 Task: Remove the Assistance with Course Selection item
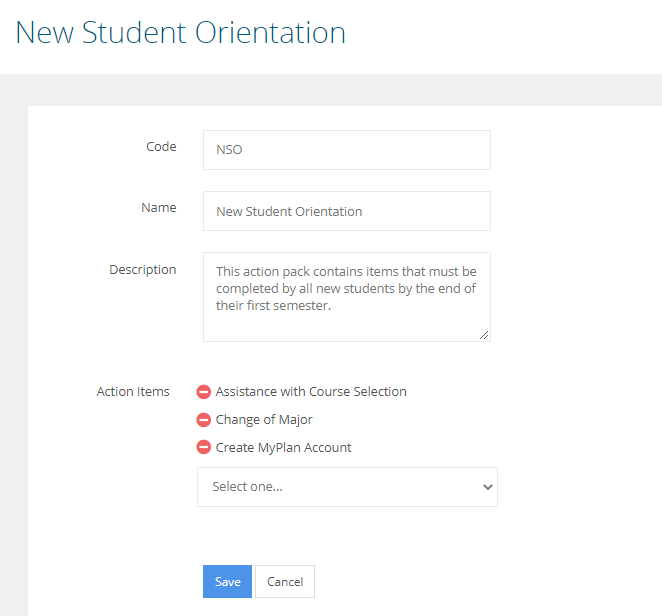point(204,392)
